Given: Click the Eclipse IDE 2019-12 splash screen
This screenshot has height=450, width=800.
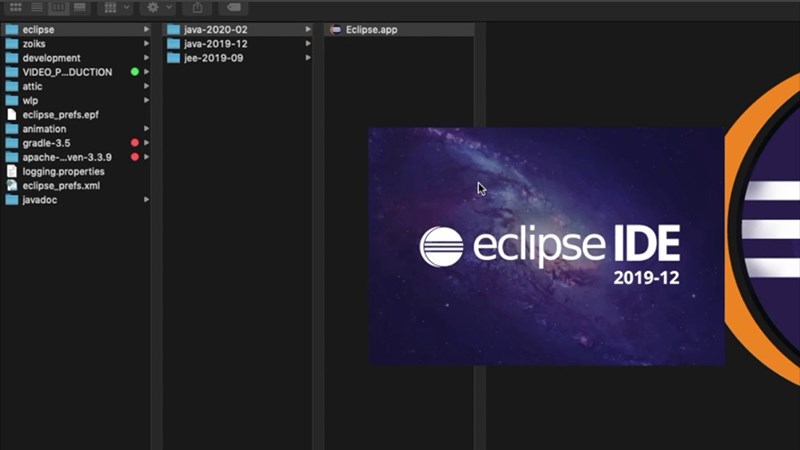Looking at the screenshot, I should (x=546, y=246).
